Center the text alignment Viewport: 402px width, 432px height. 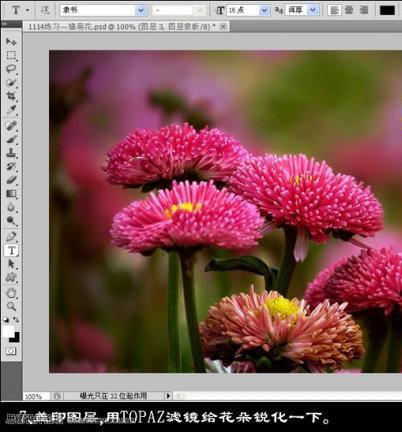[x=349, y=10]
